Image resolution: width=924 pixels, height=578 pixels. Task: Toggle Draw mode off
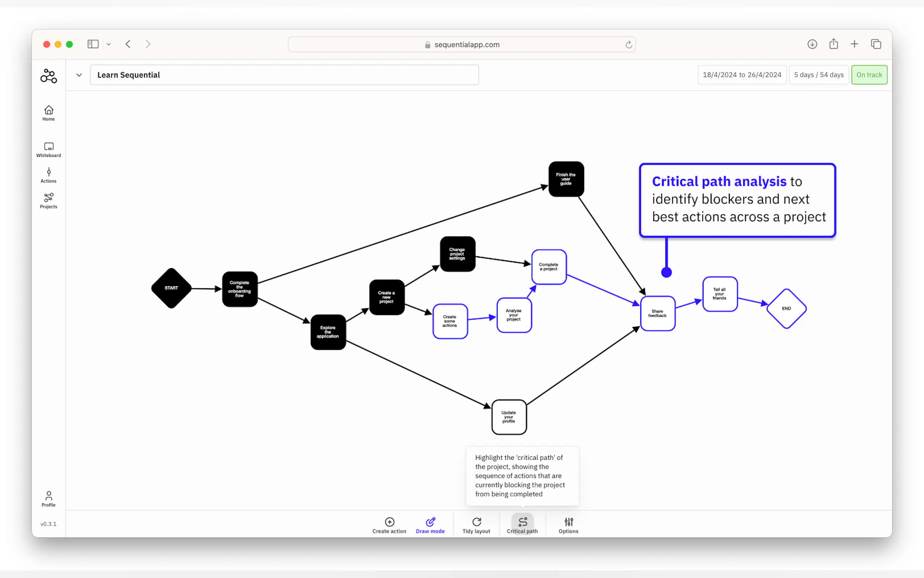(430, 525)
